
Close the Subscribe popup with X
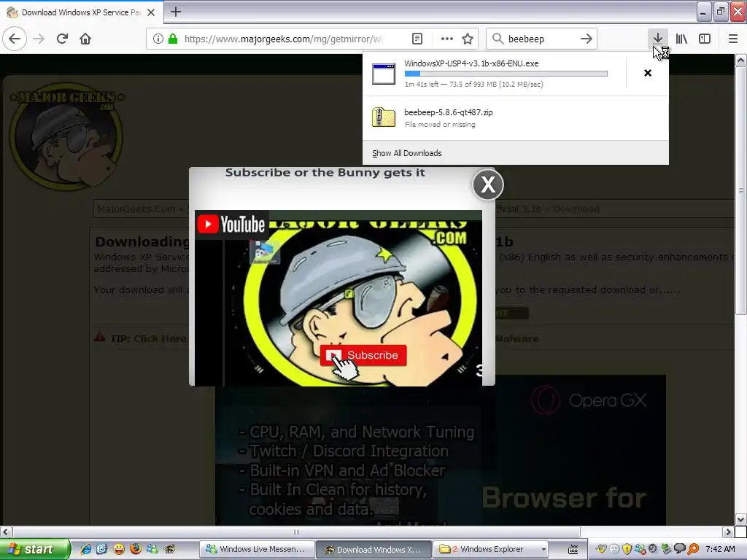coord(488,184)
